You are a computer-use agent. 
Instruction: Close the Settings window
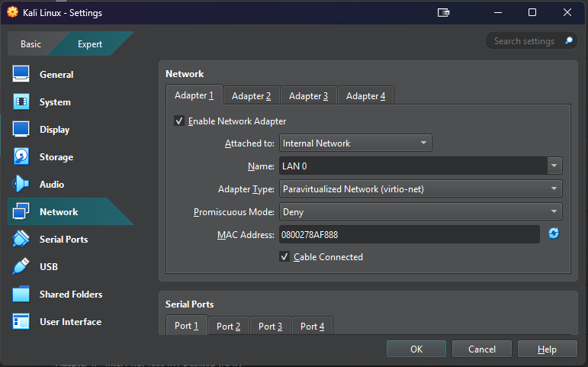(567, 12)
